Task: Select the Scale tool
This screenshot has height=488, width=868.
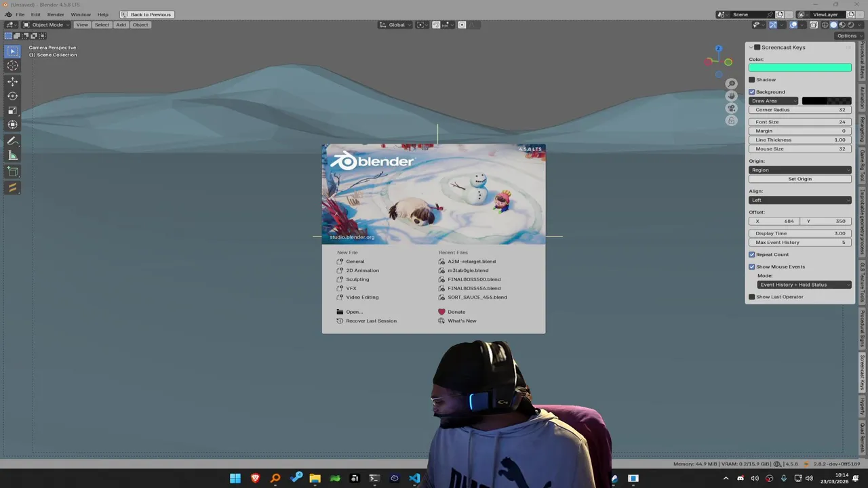Action: click(x=12, y=110)
